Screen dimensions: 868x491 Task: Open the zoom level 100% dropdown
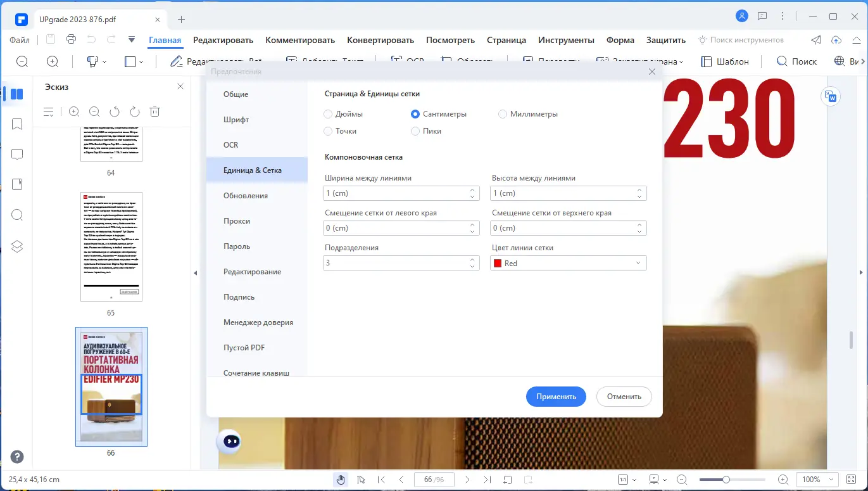(x=817, y=480)
